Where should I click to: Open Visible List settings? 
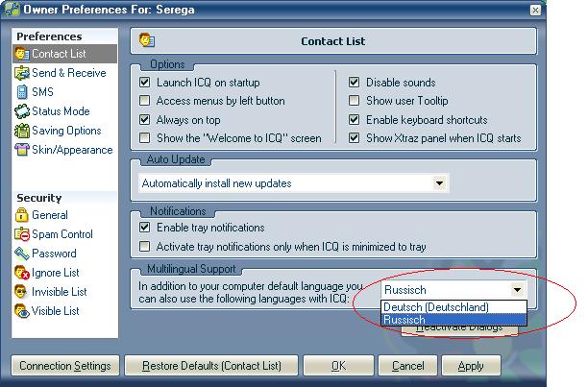pyautogui.click(x=55, y=311)
